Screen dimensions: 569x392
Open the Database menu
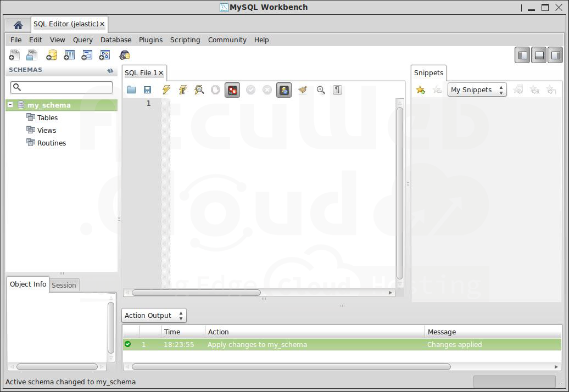coord(115,40)
